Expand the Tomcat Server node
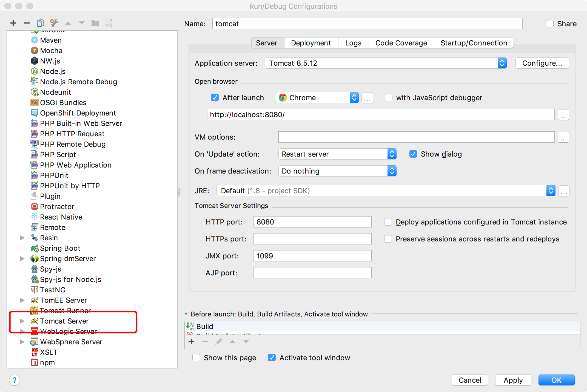The height and width of the screenshot is (392, 587). [x=22, y=321]
